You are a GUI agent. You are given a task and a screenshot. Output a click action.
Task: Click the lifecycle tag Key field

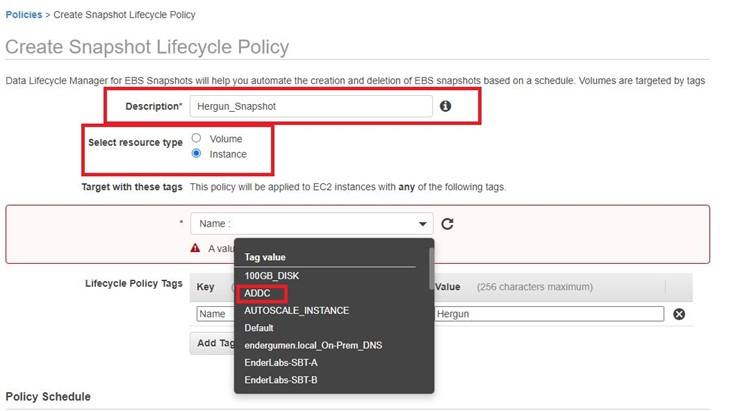pos(212,314)
